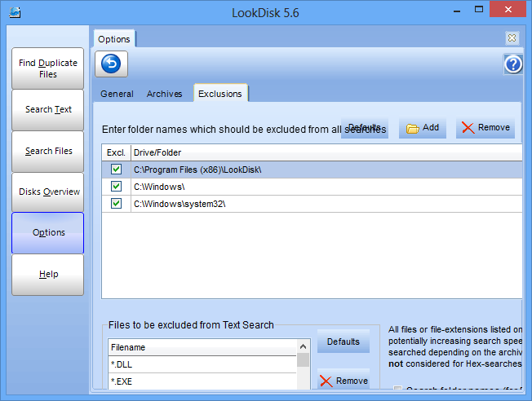Viewport: 532px width, 401px height.
Task: Remove the selected filename exclusion
Action: point(344,381)
